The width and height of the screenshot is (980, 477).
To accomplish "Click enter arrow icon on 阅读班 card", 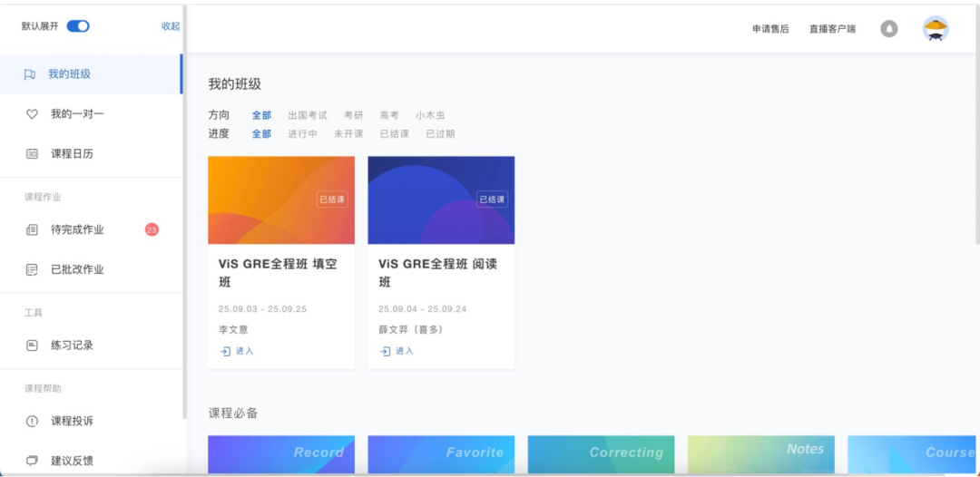I will click(386, 351).
